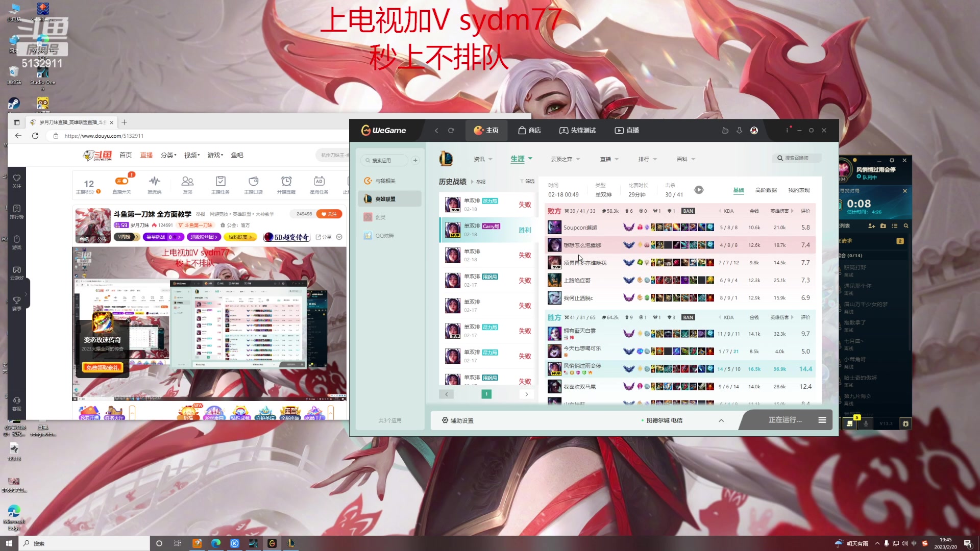This screenshot has height=551, width=980.
Task: Open the chat messages icon with badge 5
Action: [850, 423]
